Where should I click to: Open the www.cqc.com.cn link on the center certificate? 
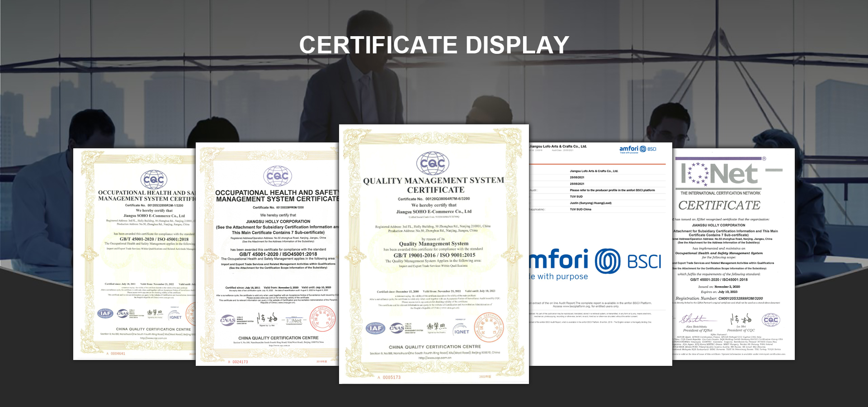pyautogui.click(x=434, y=358)
